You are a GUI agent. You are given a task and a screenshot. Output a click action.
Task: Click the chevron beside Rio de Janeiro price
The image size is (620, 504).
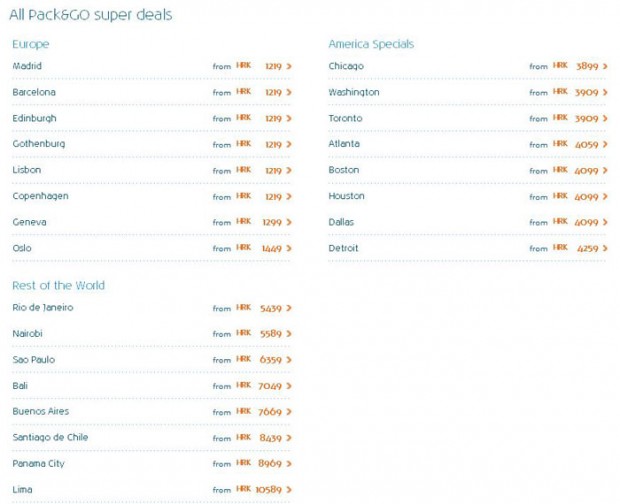coord(289,308)
